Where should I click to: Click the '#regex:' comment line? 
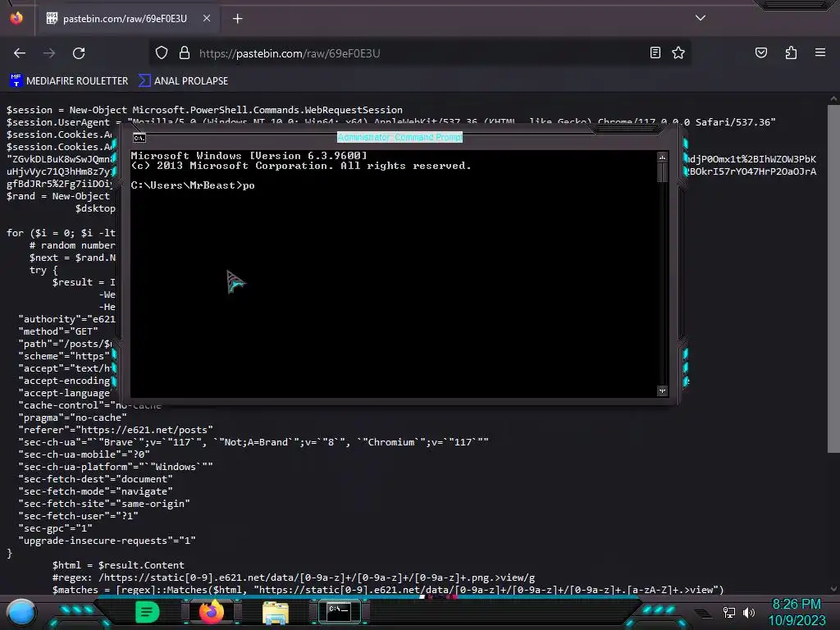point(293,577)
